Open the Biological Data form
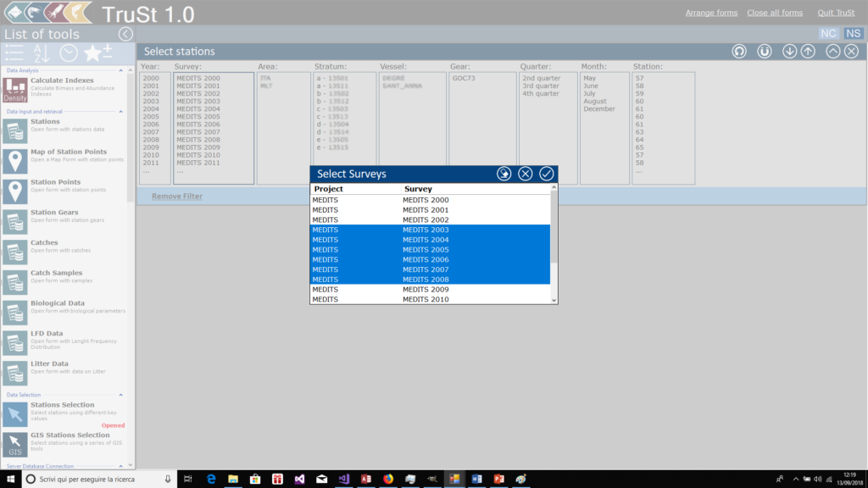868x488 pixels. click(15, 313)
